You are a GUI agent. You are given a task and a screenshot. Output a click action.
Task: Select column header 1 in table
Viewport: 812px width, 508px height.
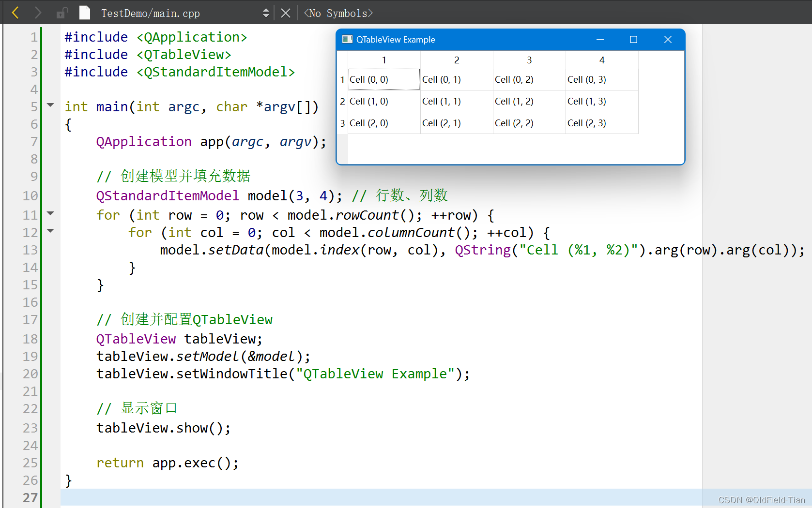tap(384, 60)
